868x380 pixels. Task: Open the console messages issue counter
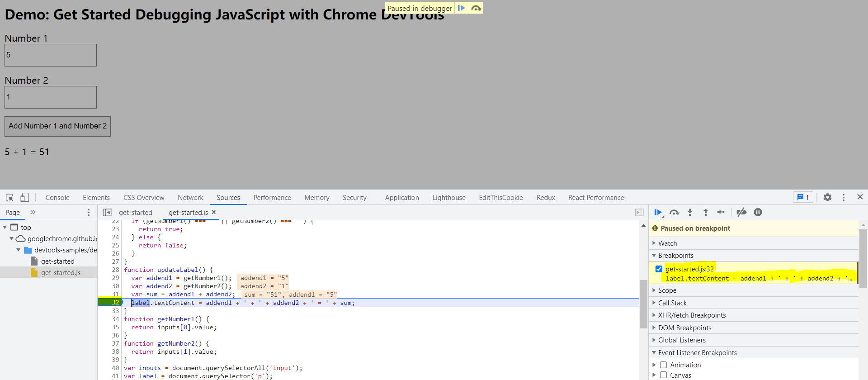coord(803,197)
